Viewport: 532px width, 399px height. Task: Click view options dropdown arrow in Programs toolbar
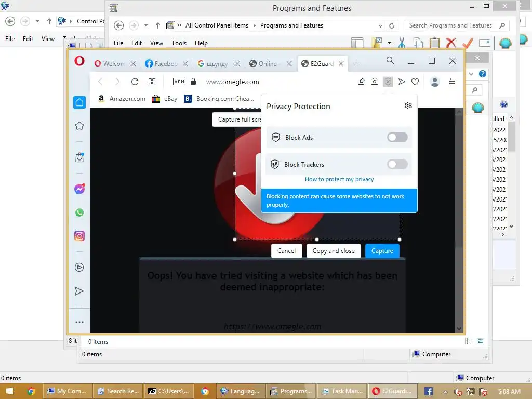point(389,43)
